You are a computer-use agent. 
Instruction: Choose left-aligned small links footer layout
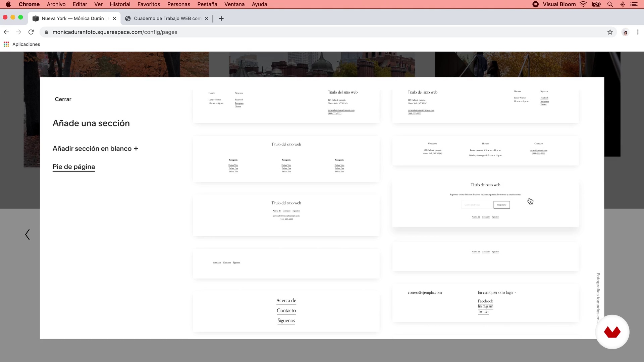click(286, 263)
